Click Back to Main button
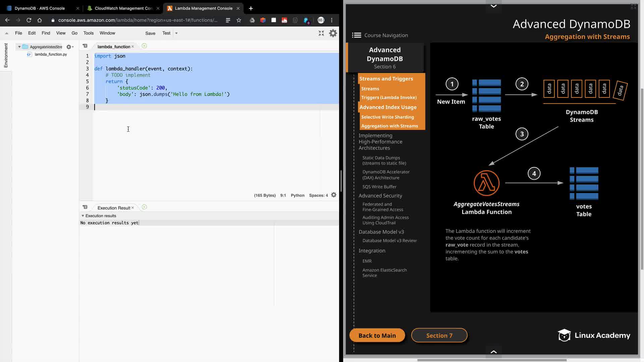This screenshot has height=362, width=644. click(377, 336)
